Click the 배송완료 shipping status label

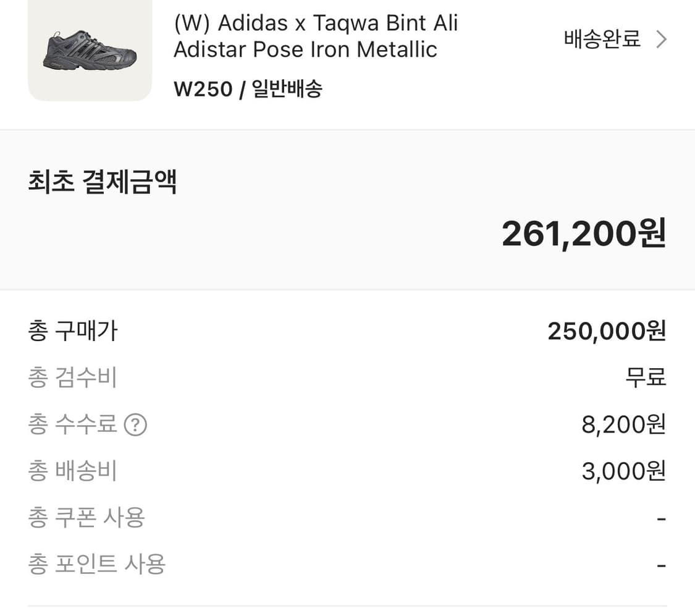tap(601, 38)
